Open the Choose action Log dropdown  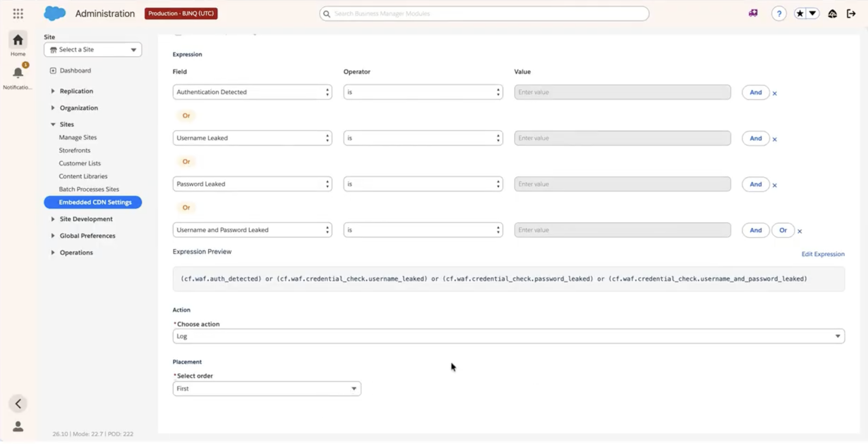(x=509, y=336)
